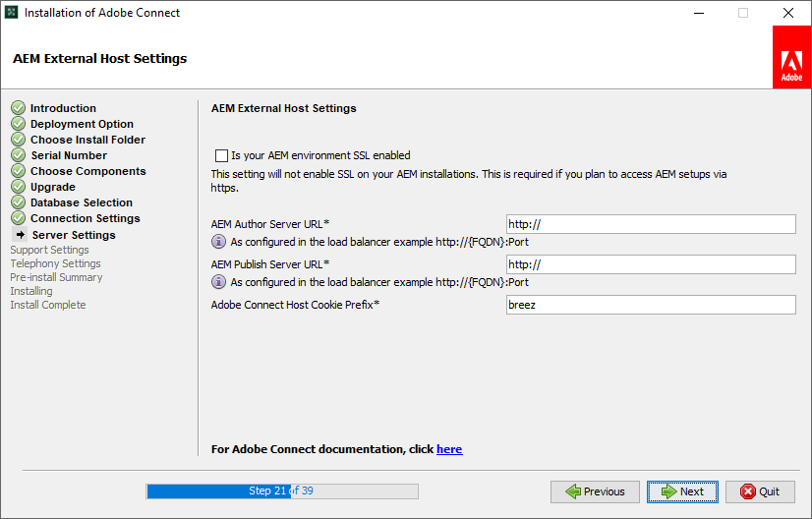Go back with the Previous button

tap(595, 491)
